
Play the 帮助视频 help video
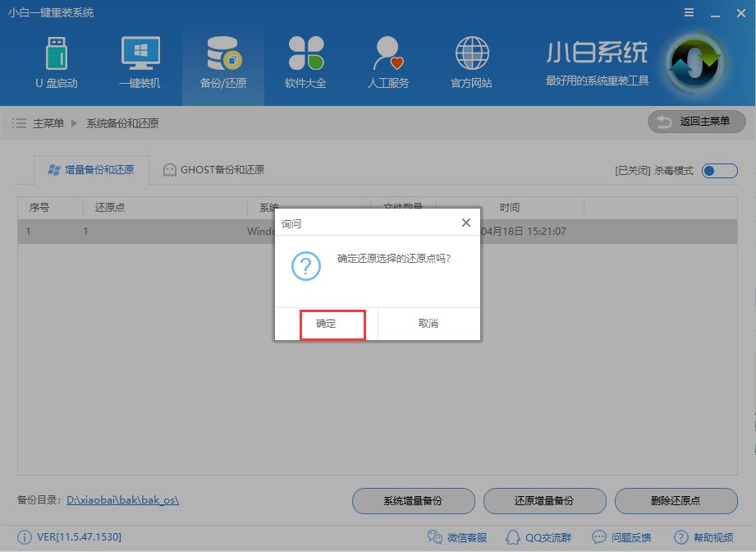(x=708, y=536)
